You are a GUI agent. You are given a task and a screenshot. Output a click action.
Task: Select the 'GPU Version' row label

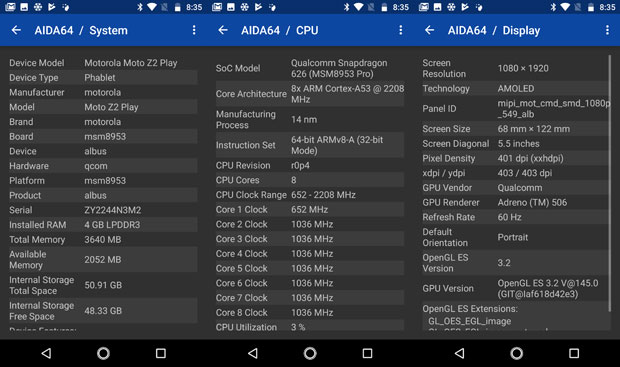448,289
